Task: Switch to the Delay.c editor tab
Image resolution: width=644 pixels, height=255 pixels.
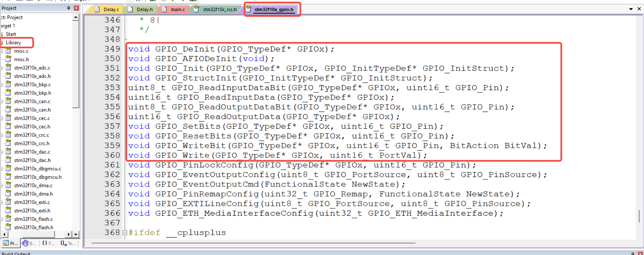Action: (107, 9)
